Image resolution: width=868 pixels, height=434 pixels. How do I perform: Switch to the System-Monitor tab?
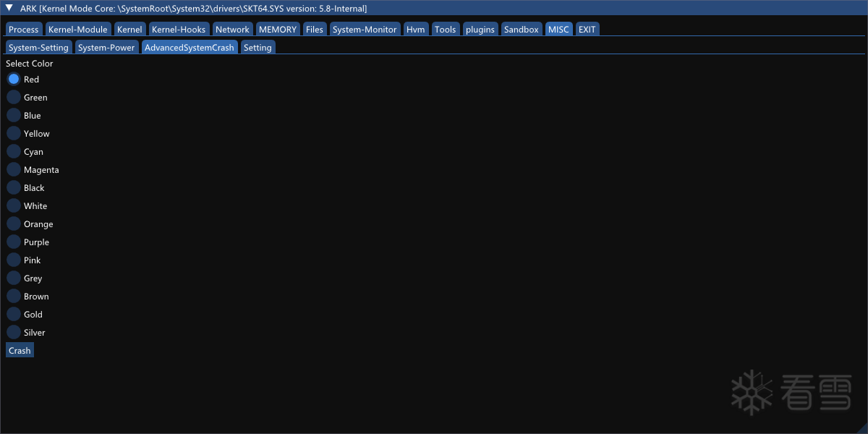[x=365, y=29]
